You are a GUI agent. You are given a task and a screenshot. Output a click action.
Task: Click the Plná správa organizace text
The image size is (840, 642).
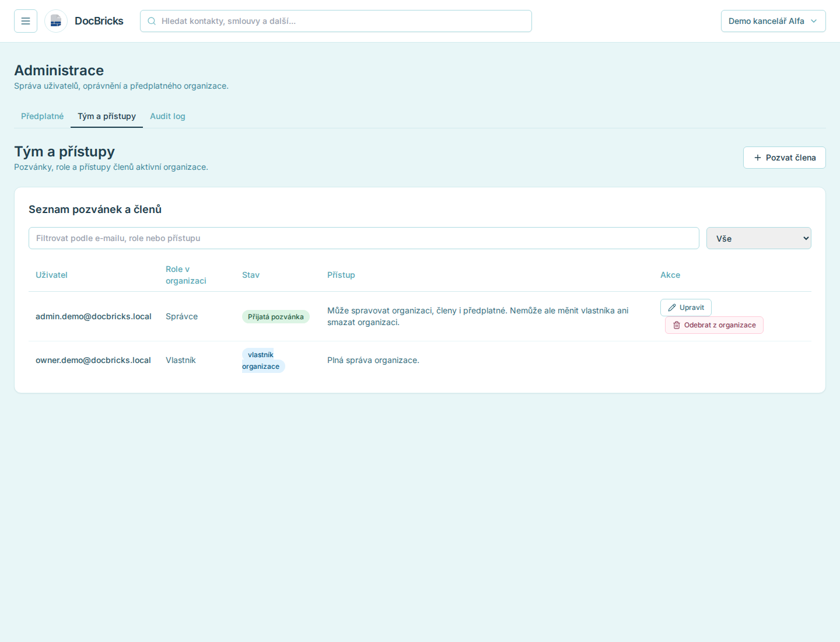point(373,360)
